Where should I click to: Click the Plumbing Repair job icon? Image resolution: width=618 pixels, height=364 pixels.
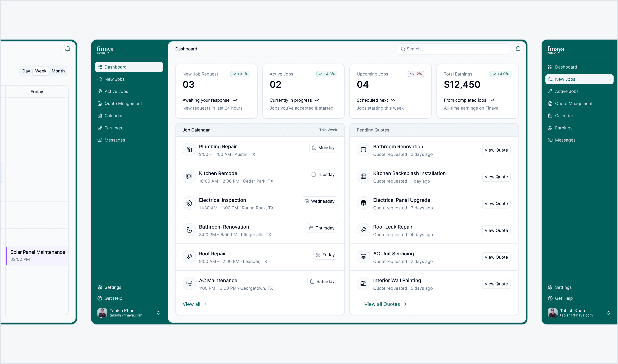click(x=189, y=149)
